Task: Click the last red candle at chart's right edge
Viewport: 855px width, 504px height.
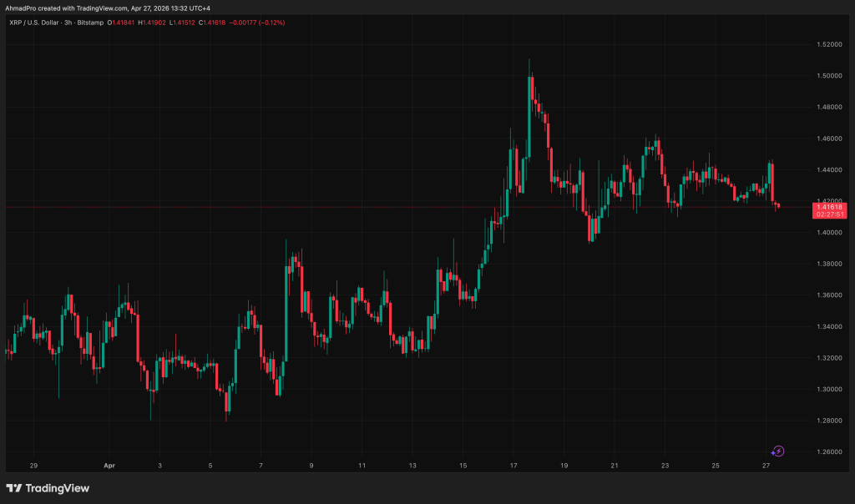Action: [778, 205]
